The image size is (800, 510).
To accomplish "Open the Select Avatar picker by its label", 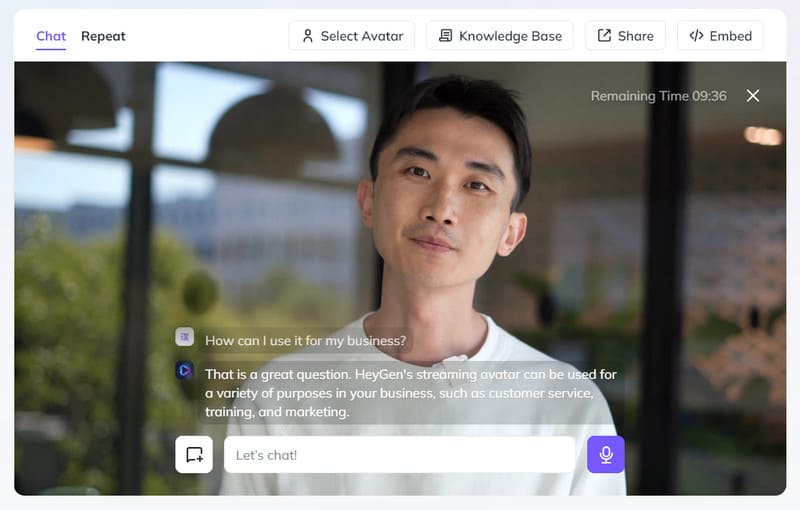I will coord(361,36).
